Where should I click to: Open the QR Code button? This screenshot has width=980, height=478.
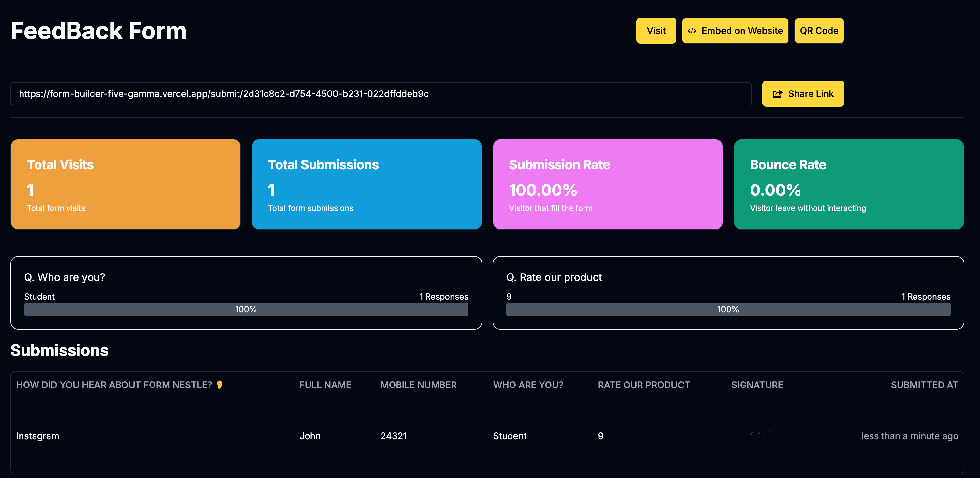(x=819, y=30)
